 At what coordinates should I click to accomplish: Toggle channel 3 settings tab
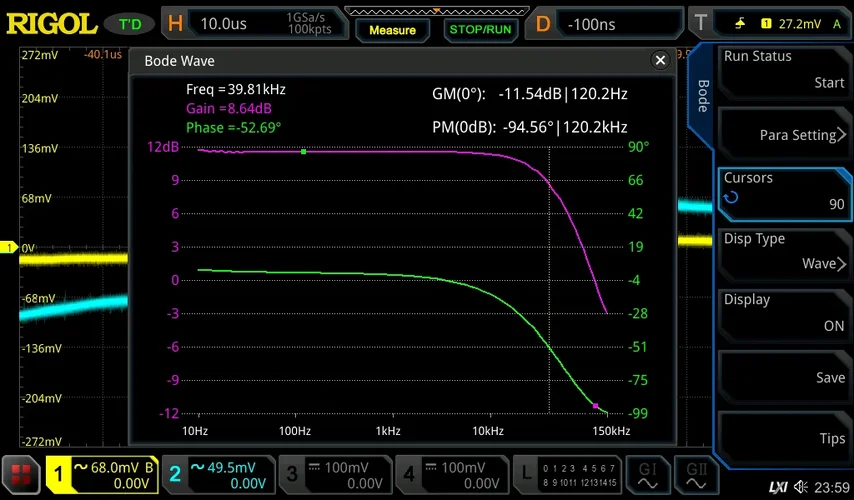click(335, 475)
